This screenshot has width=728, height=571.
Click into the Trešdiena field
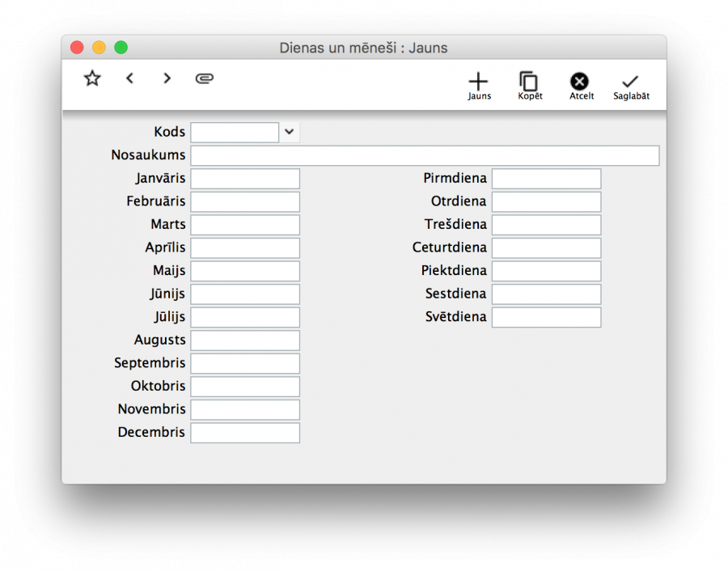tap(546, 225)
